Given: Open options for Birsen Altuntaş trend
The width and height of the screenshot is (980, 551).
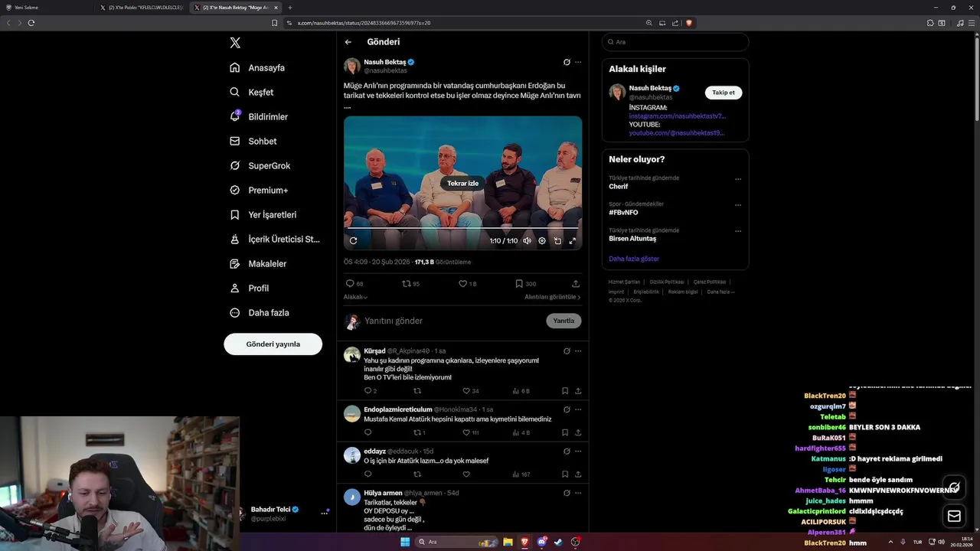Looking at the screenshot, I should [738, 231].
